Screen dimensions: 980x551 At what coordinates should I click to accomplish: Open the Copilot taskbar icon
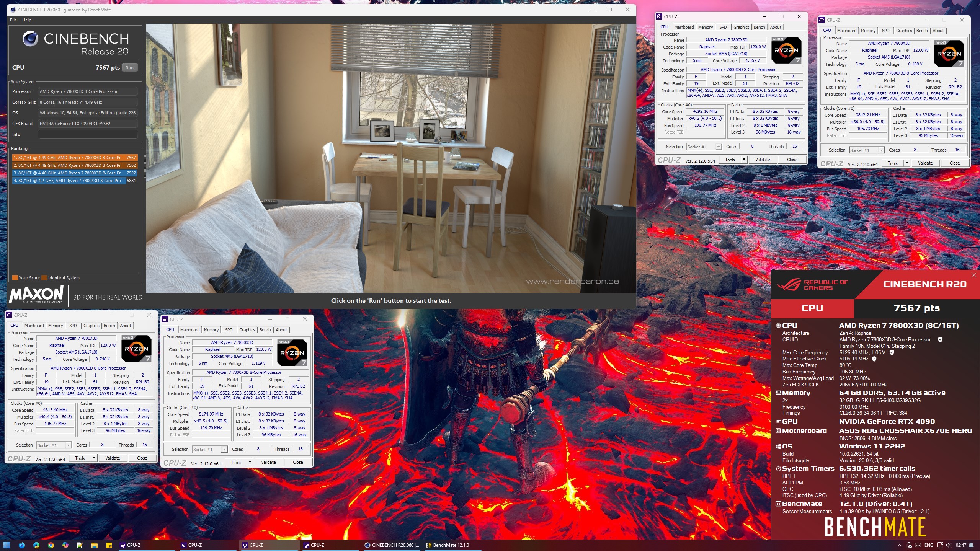click(65, 545)
